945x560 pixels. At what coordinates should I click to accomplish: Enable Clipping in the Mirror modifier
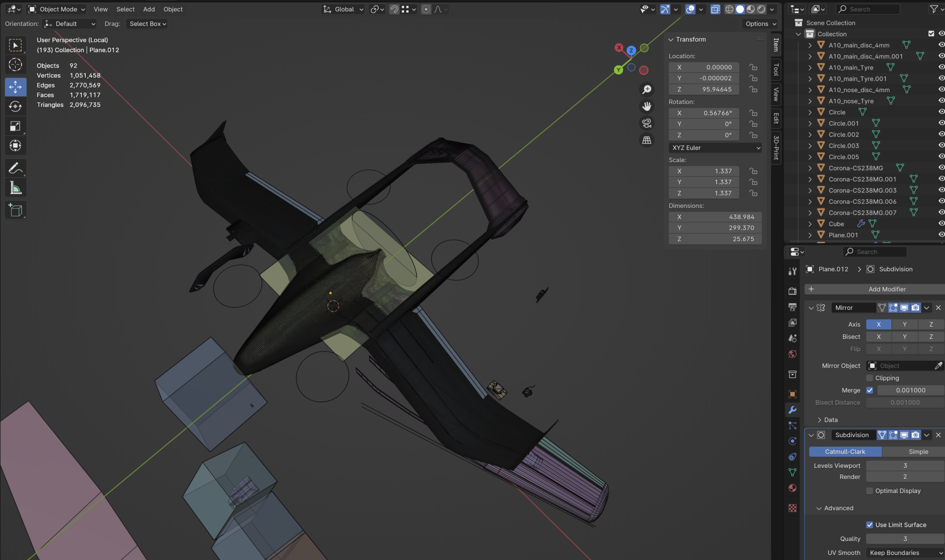(x=869, y=378)
